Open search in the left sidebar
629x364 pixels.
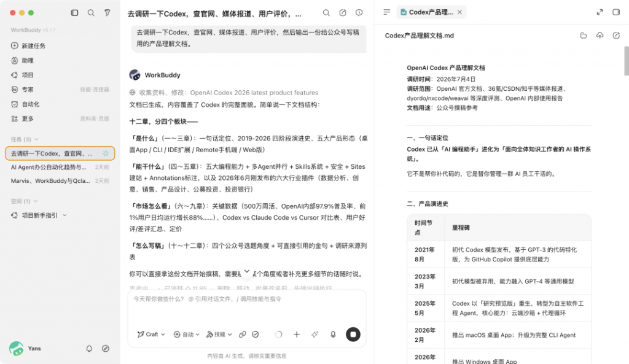click(91, 13)
